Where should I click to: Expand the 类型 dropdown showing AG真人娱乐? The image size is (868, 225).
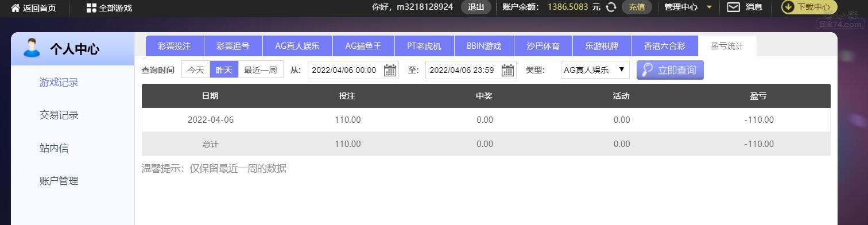click(595, 69)
